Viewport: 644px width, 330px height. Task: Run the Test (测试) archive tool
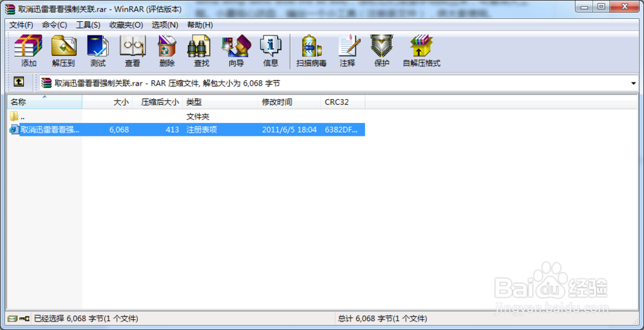point(98,50)
